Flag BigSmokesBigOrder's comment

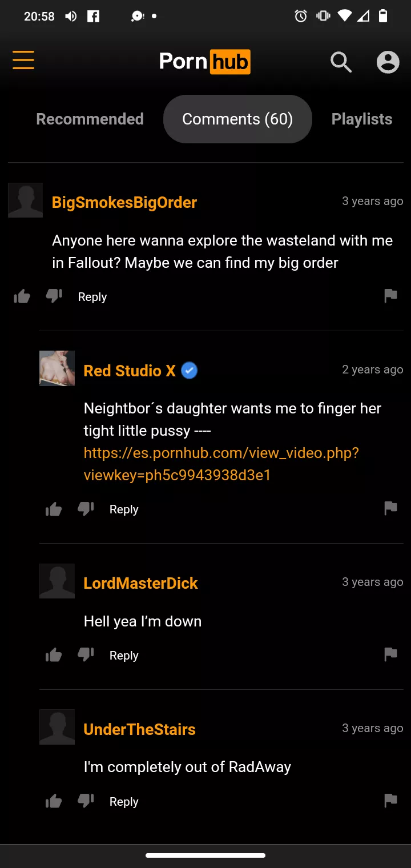pyautogui.click(x=390, y=296)
